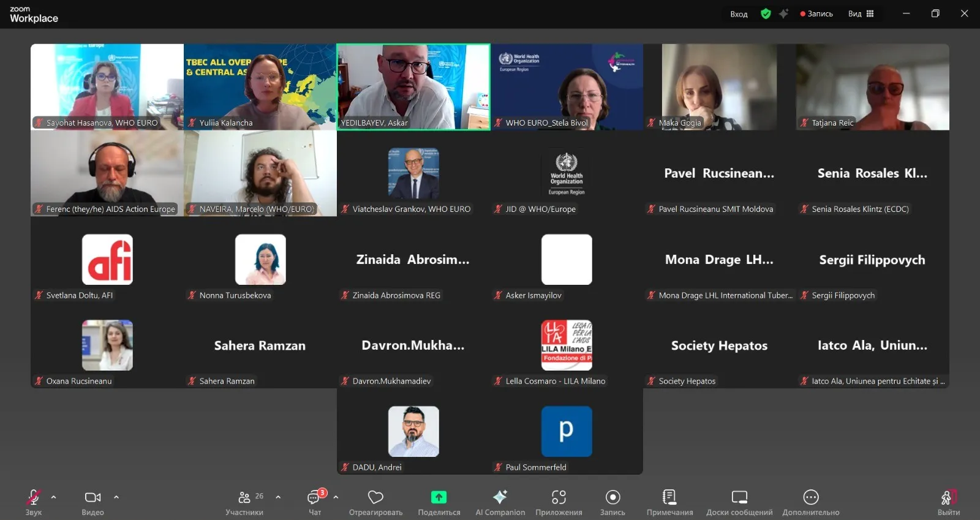Screen dimensions: 980x520
Task: Click the 'Nonna Turusbekova' name label
Action: (235, 295)
